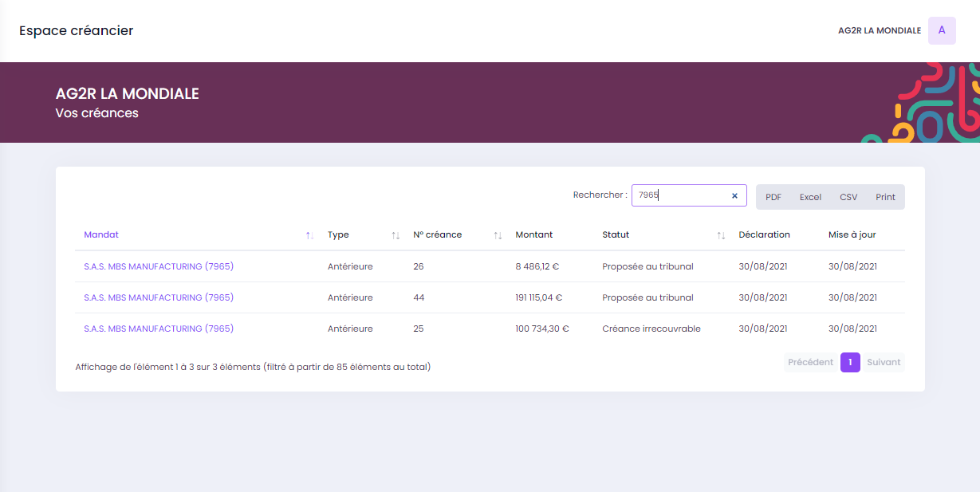Image resolution: width=980 pixels, height=492 pixels.
Task: Print the table
Action: [885, 197]
